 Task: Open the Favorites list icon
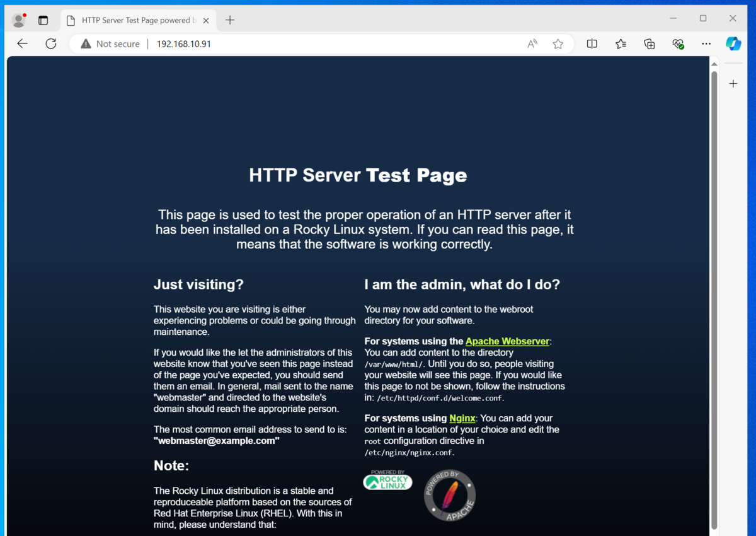[x=621, y=44]
